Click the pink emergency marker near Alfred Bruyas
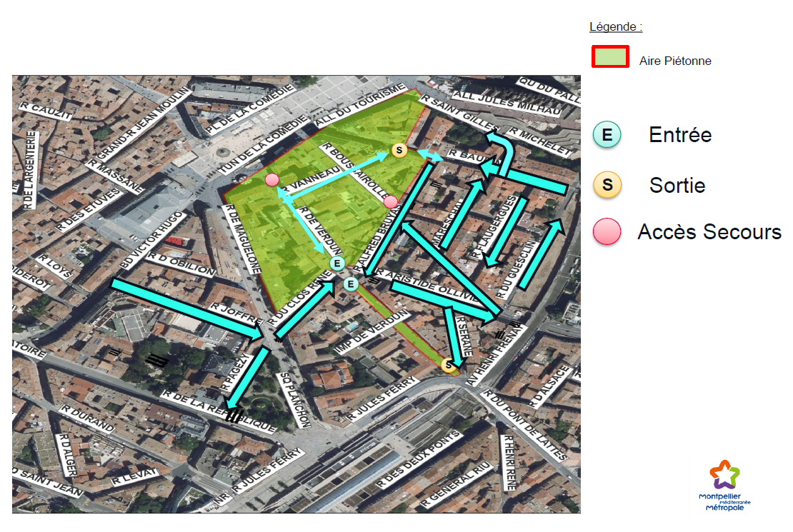The image size is (793, 532). [390, 202]
